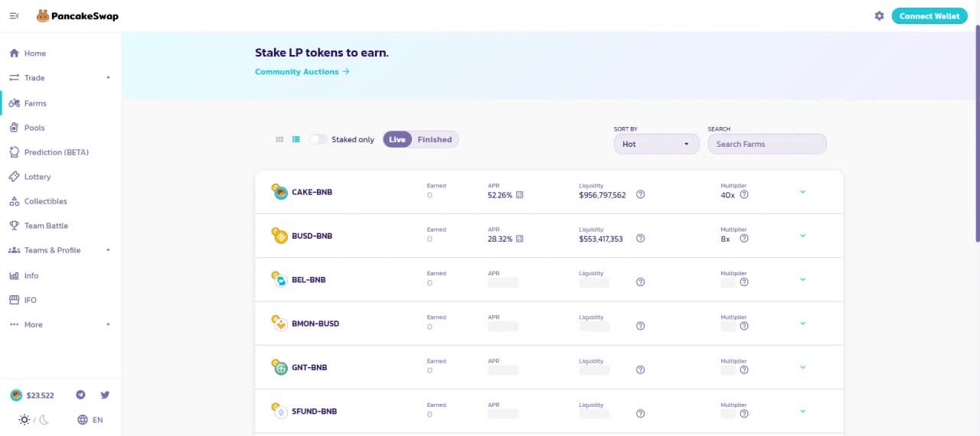Click CAKE-BNB token pair icon

(279, 191)
